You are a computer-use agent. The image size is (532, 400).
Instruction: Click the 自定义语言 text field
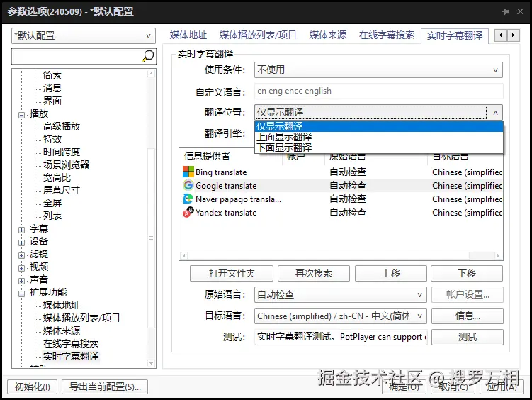379,91
